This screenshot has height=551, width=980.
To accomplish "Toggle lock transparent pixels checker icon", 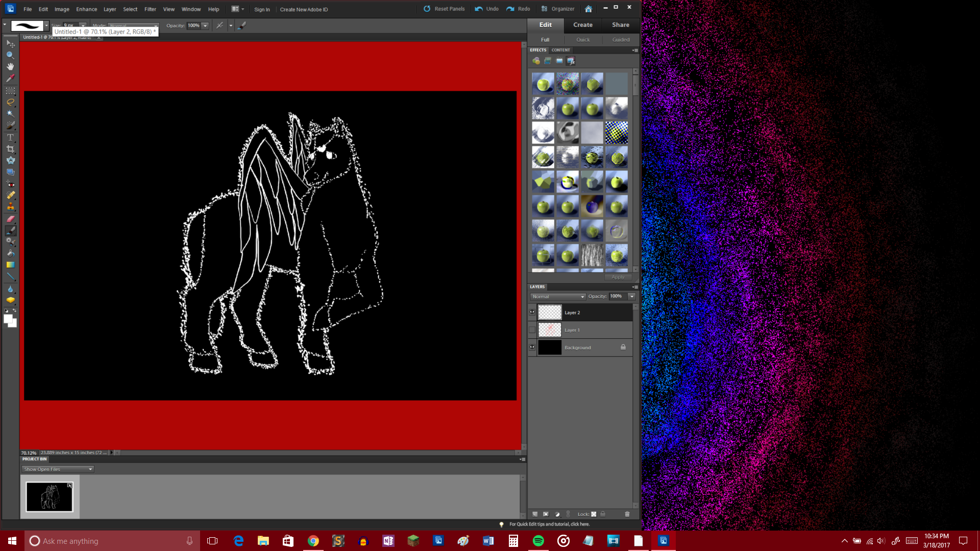I will coord(594,514).
